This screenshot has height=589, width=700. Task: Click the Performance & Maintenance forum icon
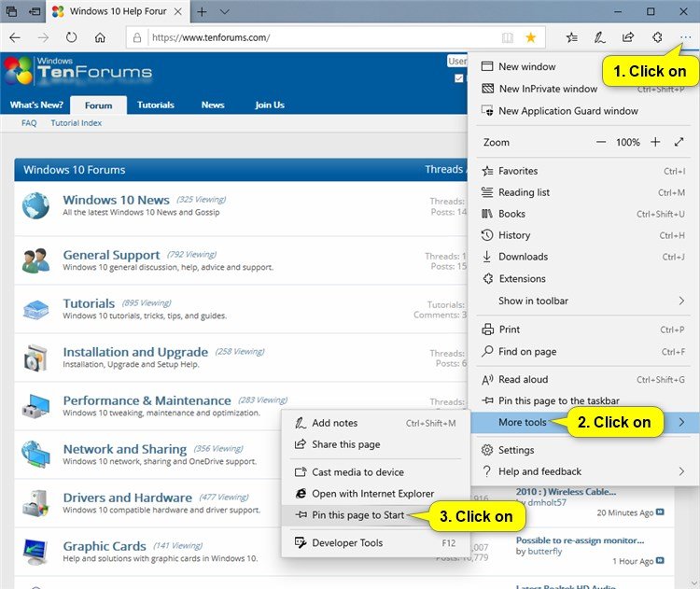[35, 406]
